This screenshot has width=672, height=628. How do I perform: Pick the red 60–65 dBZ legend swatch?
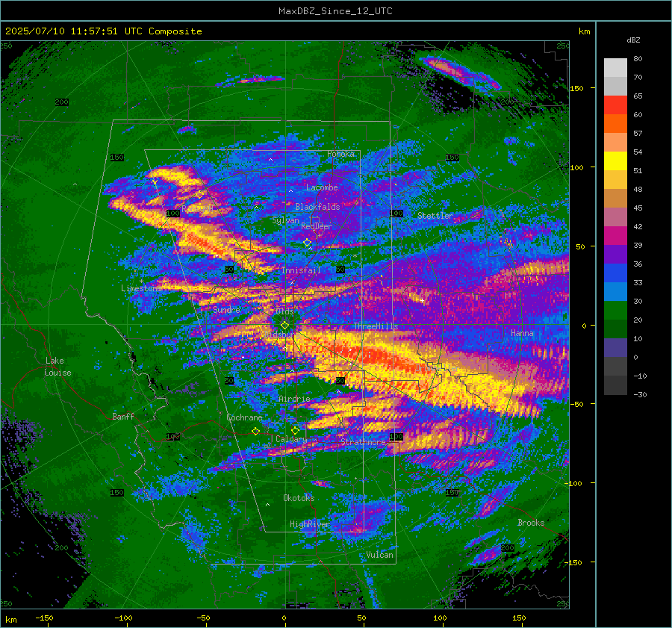click(615, 105)
